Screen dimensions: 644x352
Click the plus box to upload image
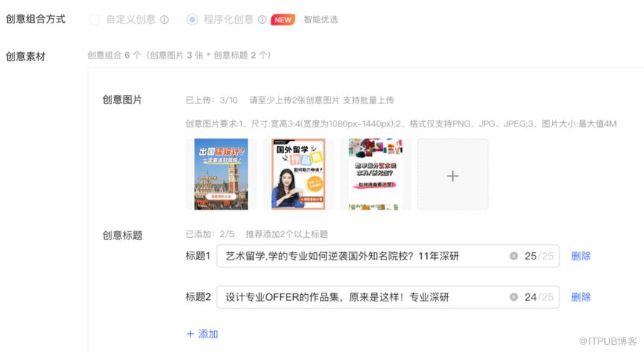pos(452,174)
